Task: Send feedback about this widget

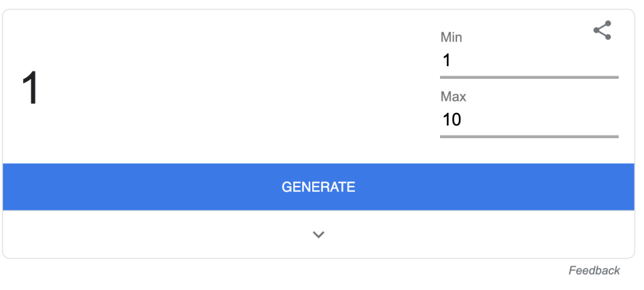Action: tap(594, 270)
